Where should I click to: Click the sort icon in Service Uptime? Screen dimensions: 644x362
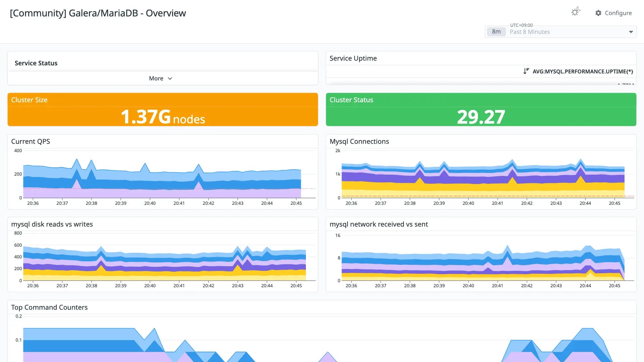pyautogui.click(x=526, y=71)
